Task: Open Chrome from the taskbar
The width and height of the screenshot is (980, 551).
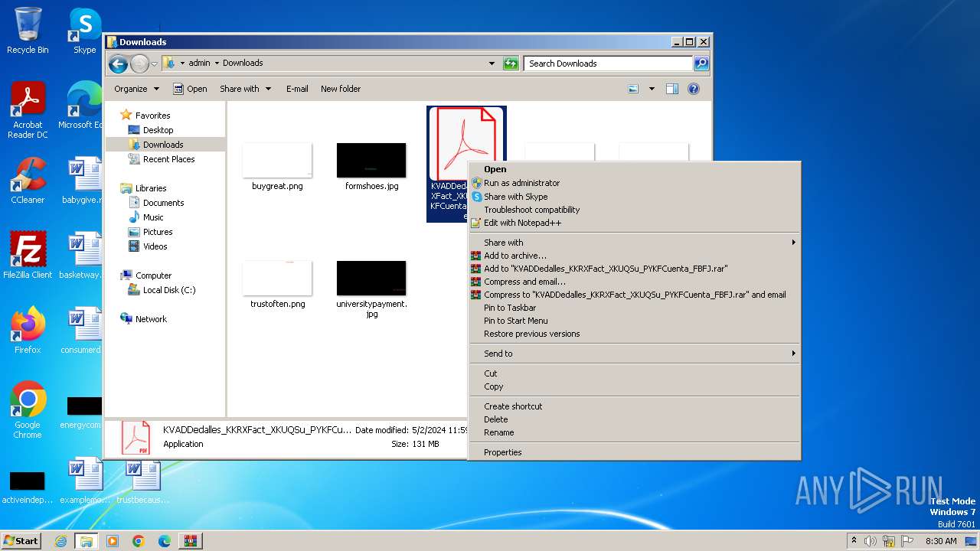Action: (x=138, y=541)
